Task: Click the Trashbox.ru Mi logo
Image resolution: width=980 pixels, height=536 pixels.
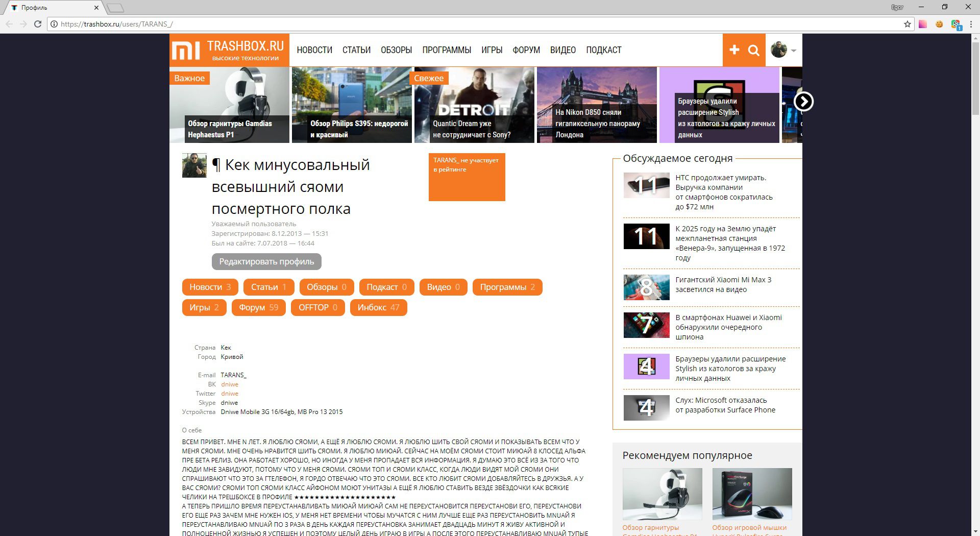Action: coord(229,50)
